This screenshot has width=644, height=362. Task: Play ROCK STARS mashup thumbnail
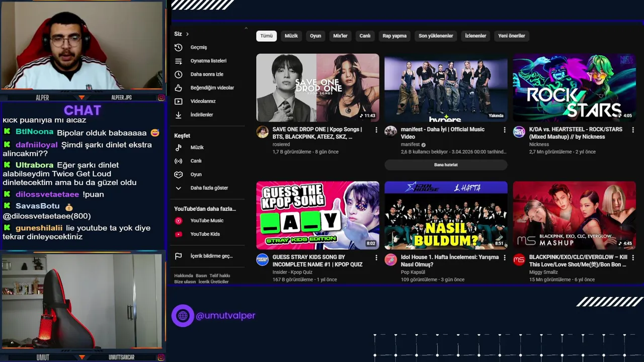574,88
